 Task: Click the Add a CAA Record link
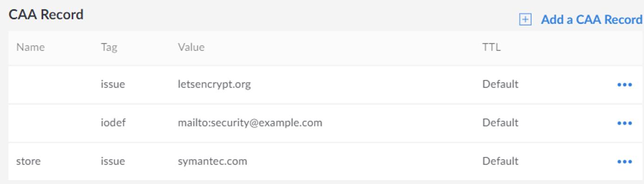click(x=592, y=19)
